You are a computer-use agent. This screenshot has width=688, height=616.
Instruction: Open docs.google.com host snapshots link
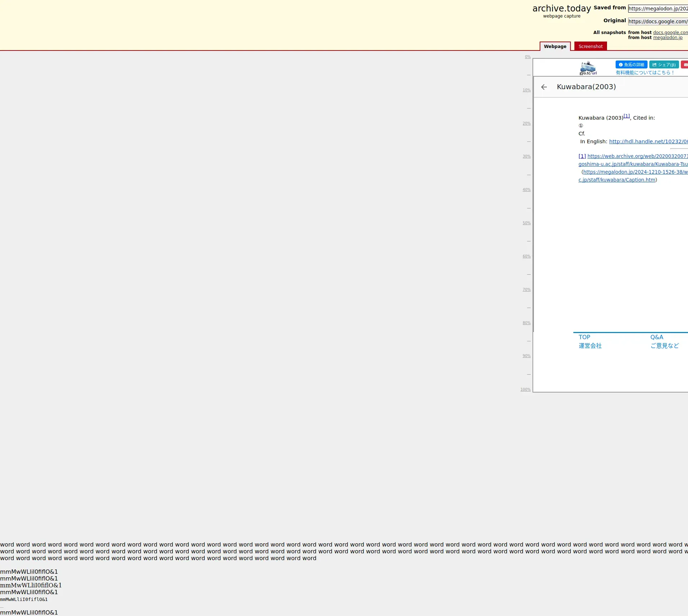(670, 33)
